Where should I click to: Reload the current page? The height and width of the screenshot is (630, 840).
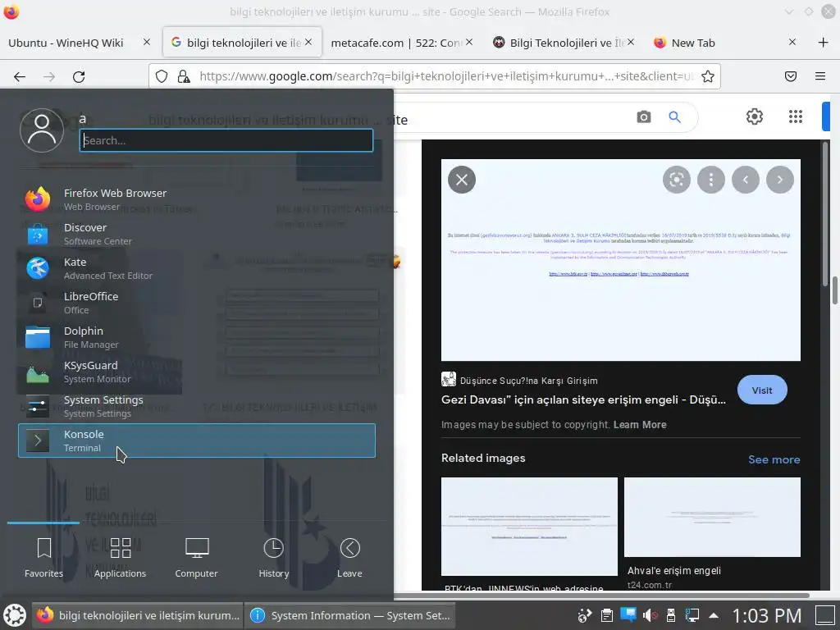(x=79, y=76)
